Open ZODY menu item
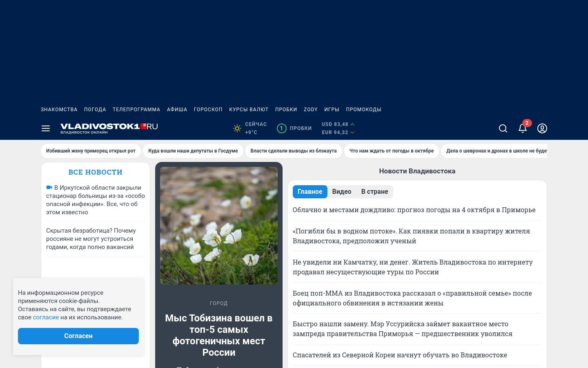588x368 pixels. point(311,110)
